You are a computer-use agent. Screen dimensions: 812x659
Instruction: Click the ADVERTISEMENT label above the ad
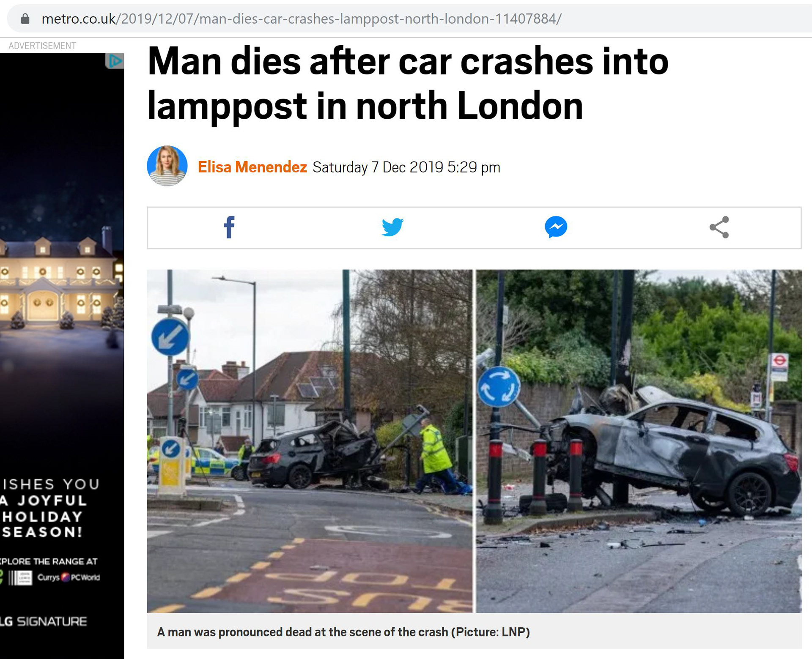(x=42, y=46)
